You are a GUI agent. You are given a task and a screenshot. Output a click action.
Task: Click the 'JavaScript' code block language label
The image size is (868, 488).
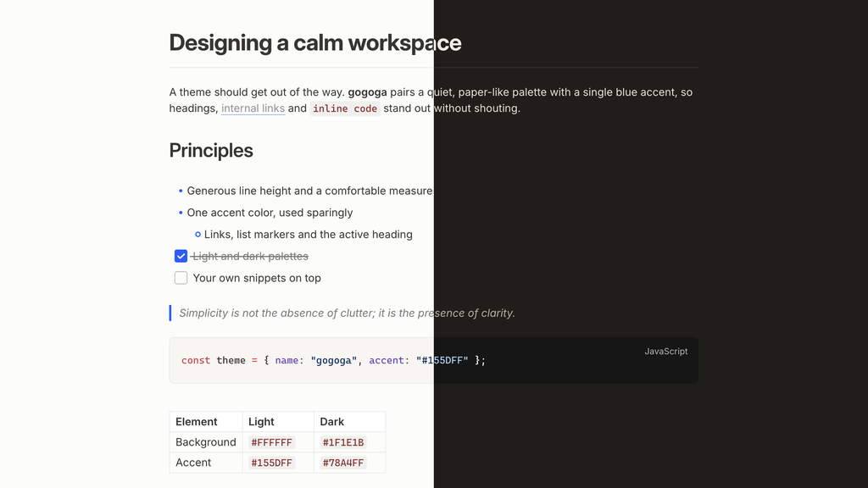pos(666,352)
